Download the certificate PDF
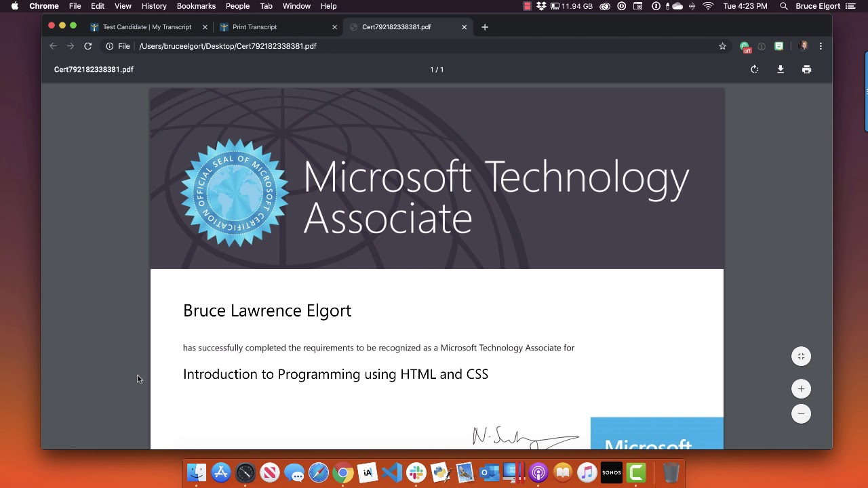The width and height of the screenshot is (868, 488). pyautogui.click(x=781, y=69)
